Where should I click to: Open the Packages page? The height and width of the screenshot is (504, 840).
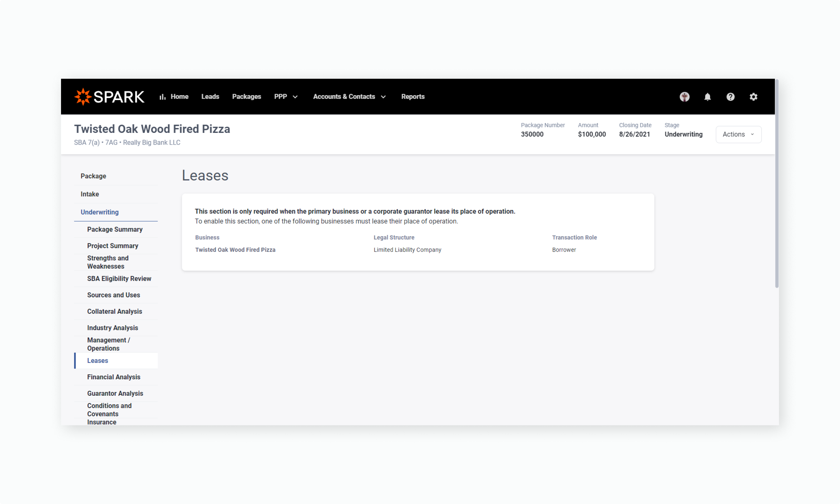(246, 96)
